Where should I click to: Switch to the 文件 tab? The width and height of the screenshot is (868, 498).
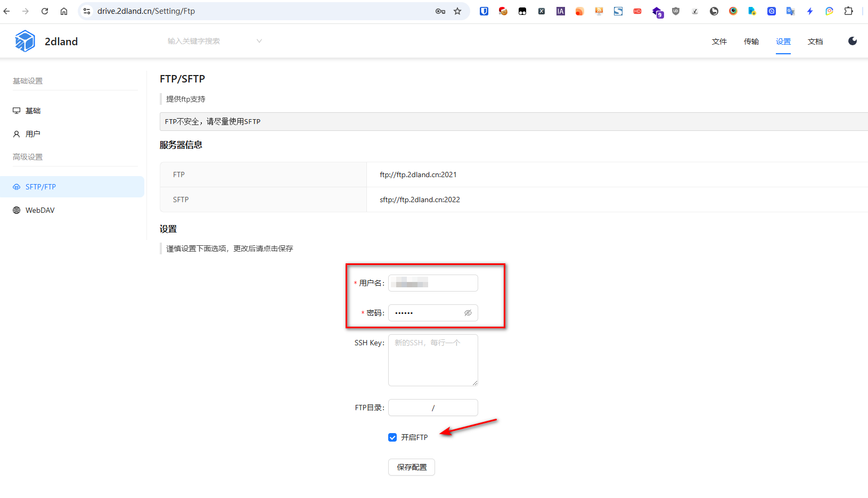[719, 41]
